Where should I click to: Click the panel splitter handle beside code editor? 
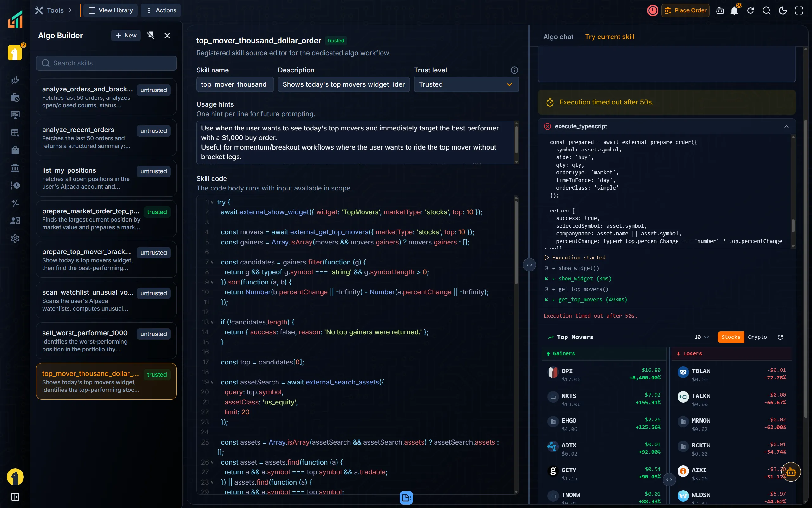529,265
